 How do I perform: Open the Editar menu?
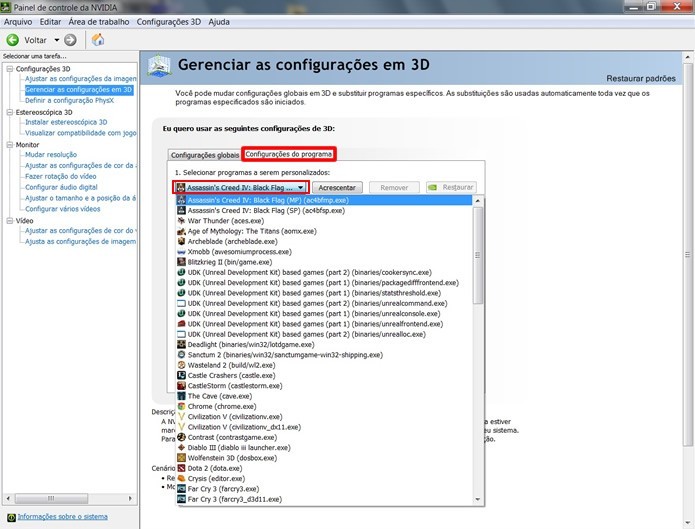click(50, 22)
